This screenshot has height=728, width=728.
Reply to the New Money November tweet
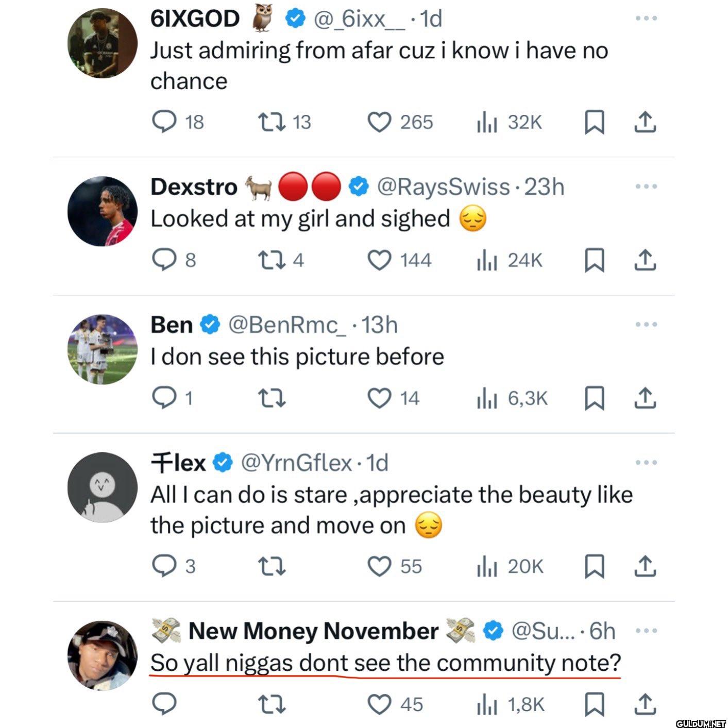coord(164,704)
